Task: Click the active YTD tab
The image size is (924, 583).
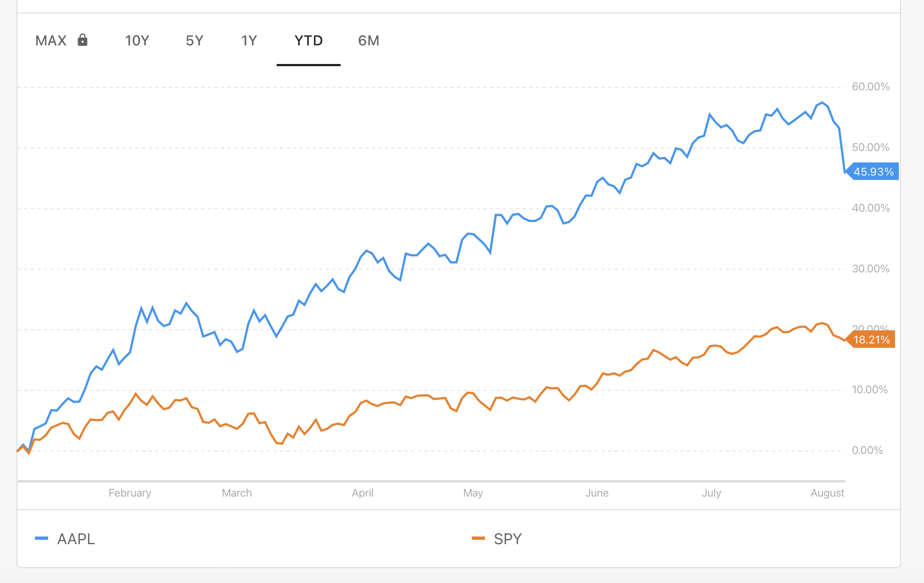Action: coord(308,40)
